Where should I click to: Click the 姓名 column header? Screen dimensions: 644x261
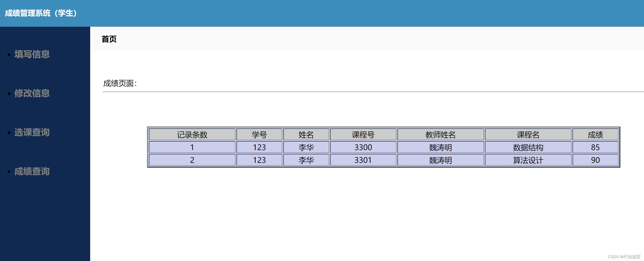click(x=306, y=135)
